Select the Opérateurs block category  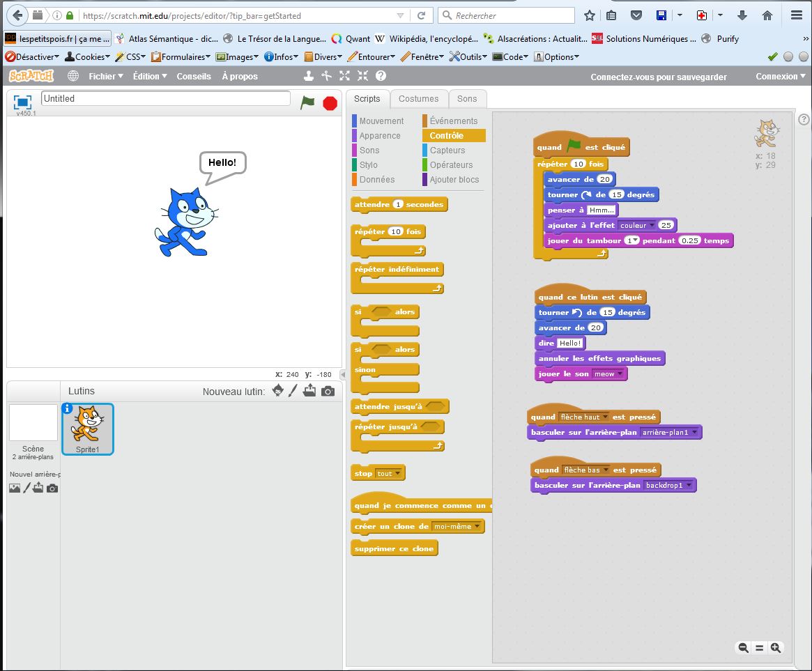(x=450, y=165)
